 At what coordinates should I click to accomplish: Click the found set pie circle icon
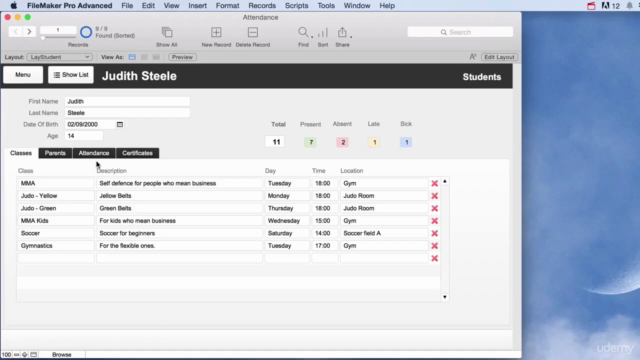coord(86,32)
